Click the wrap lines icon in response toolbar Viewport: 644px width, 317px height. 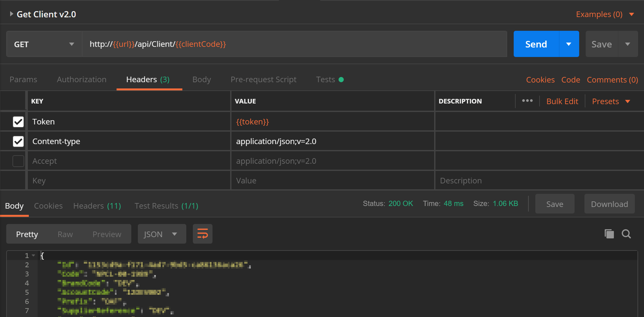pos(202,234)
